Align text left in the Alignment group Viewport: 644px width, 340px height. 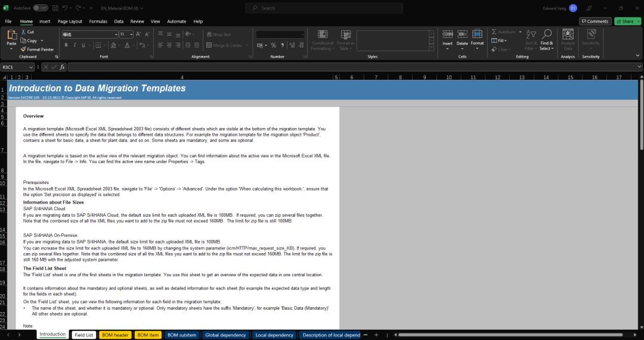pos(160,45)
